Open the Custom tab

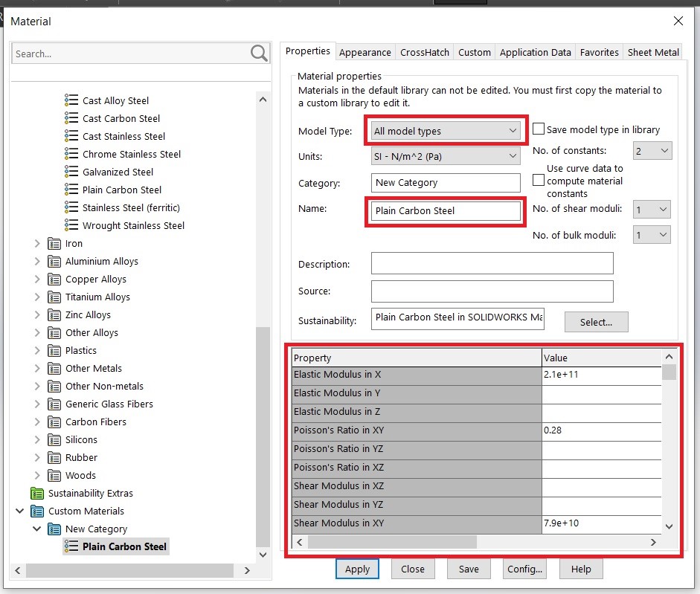[x=474, y=52]
